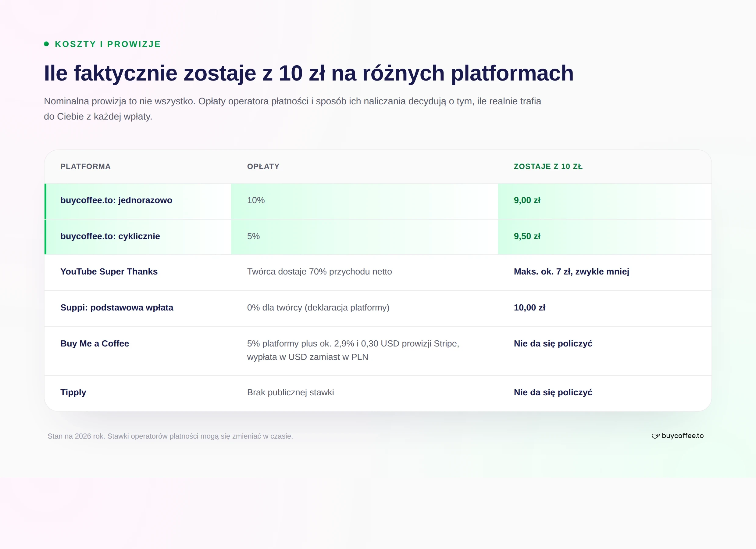Click the footnote 'Stan na 2026 rok'

coord(170,436)
